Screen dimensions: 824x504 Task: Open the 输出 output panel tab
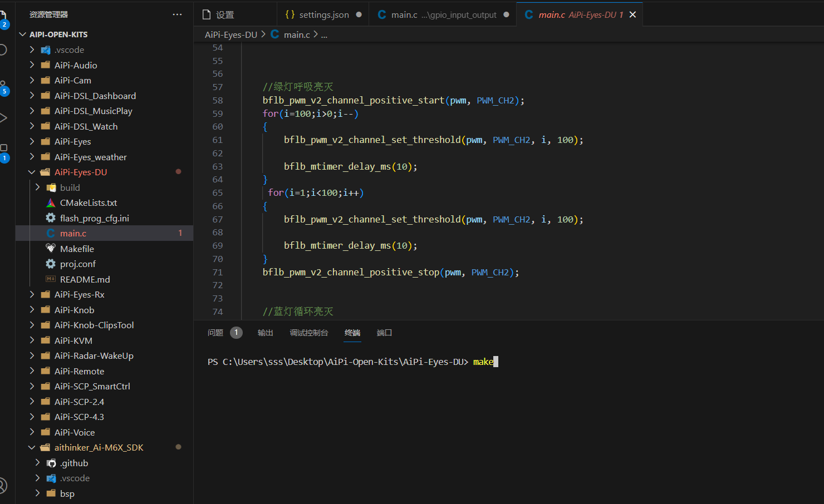tap(266, 333)
